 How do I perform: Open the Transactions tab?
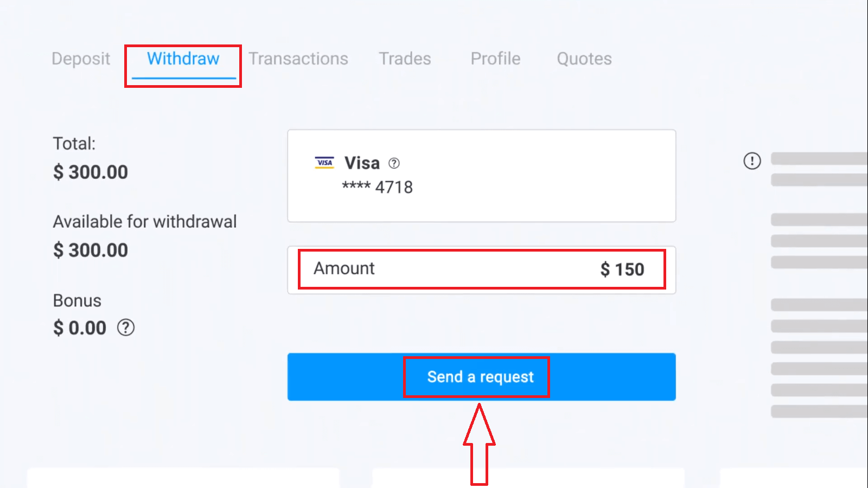tap(298, 59)
